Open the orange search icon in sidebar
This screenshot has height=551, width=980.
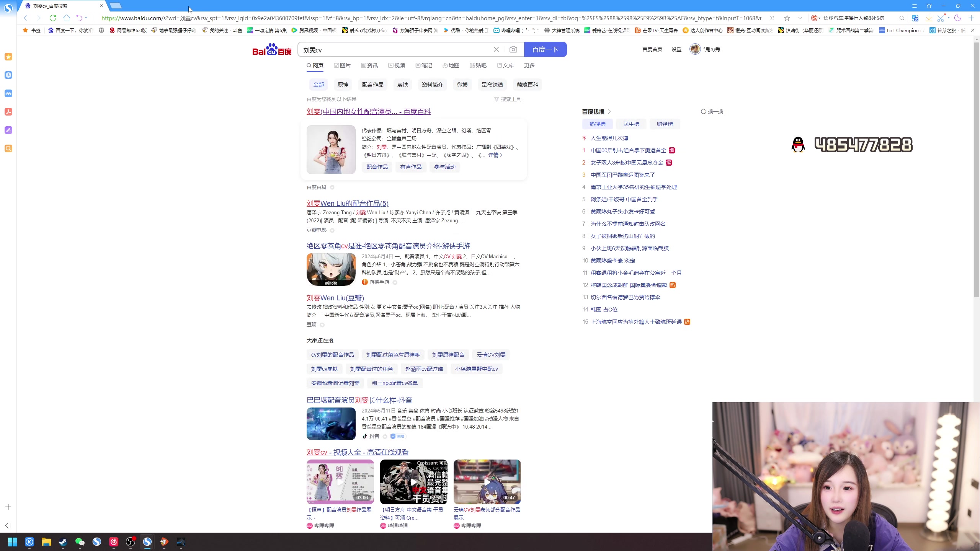click(8, 148)
